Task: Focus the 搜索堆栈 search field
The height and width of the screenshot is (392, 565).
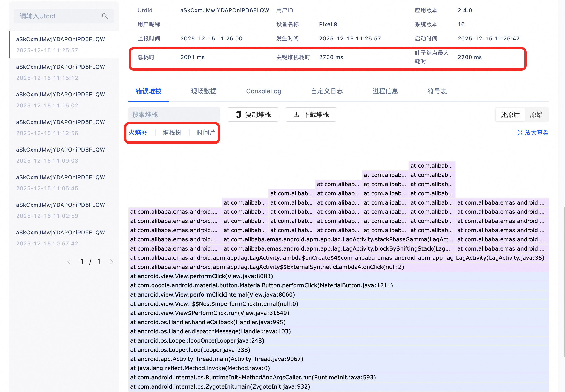Action: pyautogui.click(x=174, y=115)
